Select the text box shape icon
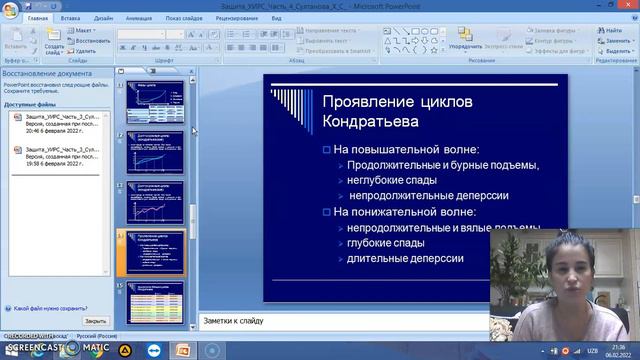Screen dimensions: 640x360 click(x=387, y=31)
